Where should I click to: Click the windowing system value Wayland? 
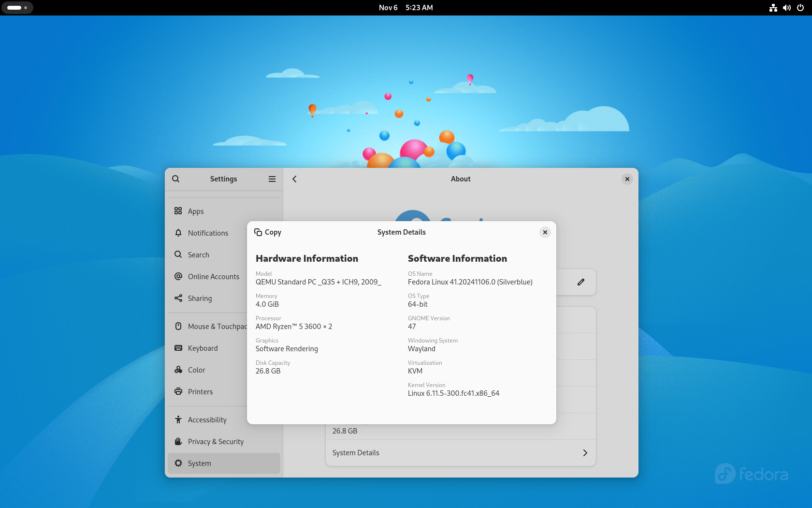coord(421,349)
